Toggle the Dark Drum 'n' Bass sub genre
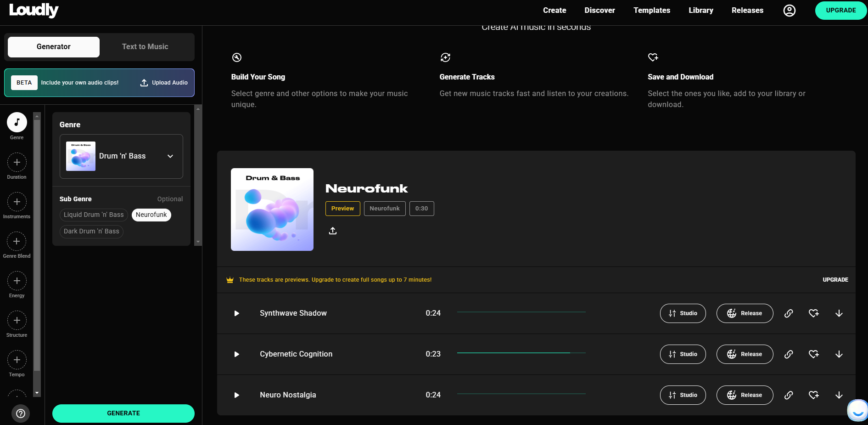868x425 pixels. click(91, 232)
